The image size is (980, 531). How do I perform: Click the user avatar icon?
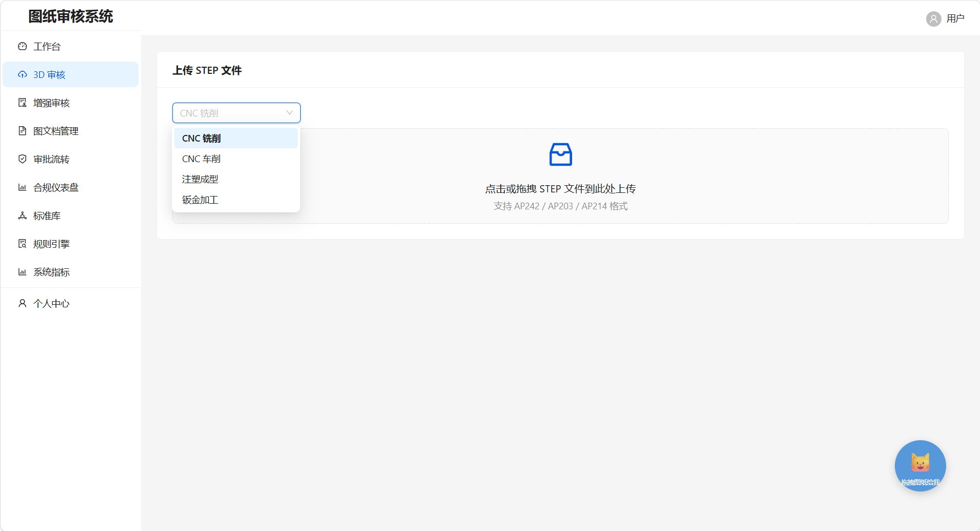pos(933,19)
